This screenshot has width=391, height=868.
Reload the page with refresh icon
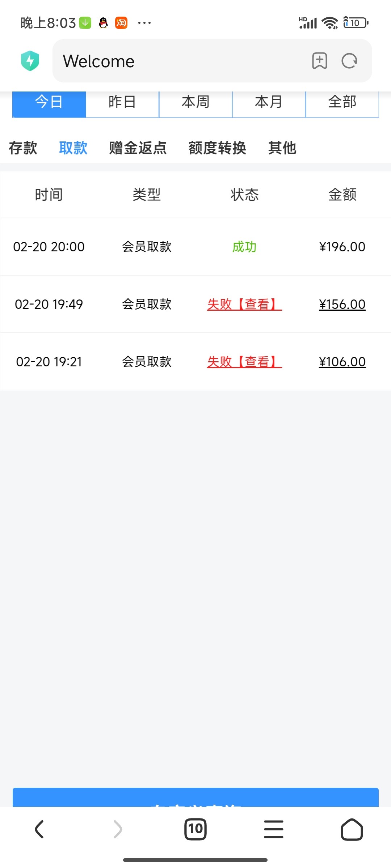pyautogui.click(x=349, y=61)
